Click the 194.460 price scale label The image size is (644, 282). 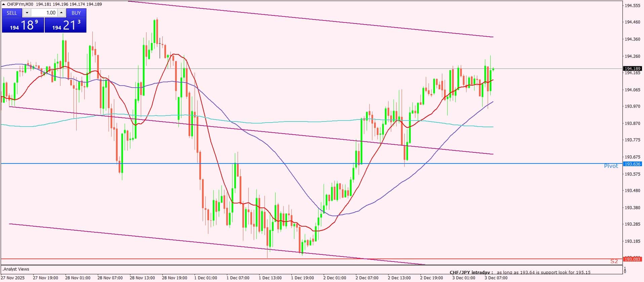coord(632,22)
